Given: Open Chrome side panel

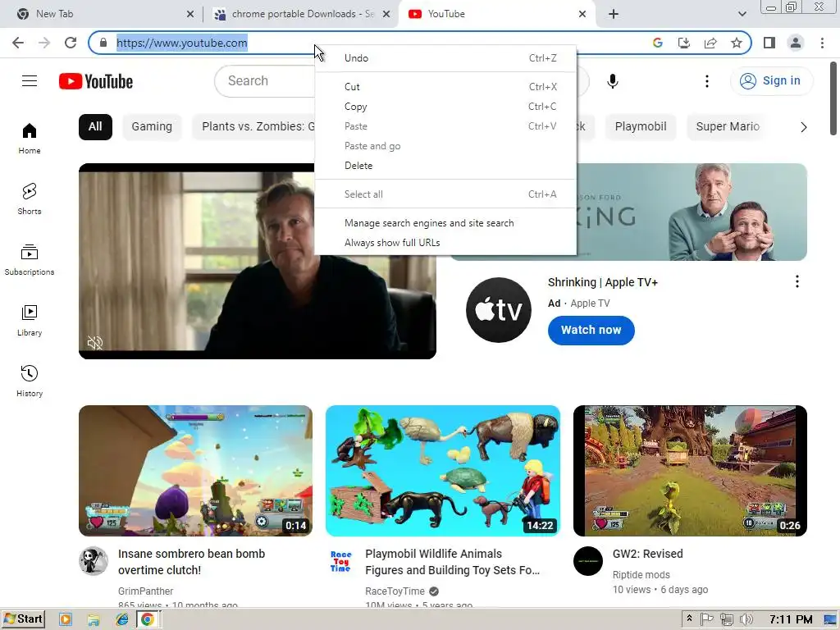Looking at the screenshot, I should pyautogui.click(x=769, y=43).
